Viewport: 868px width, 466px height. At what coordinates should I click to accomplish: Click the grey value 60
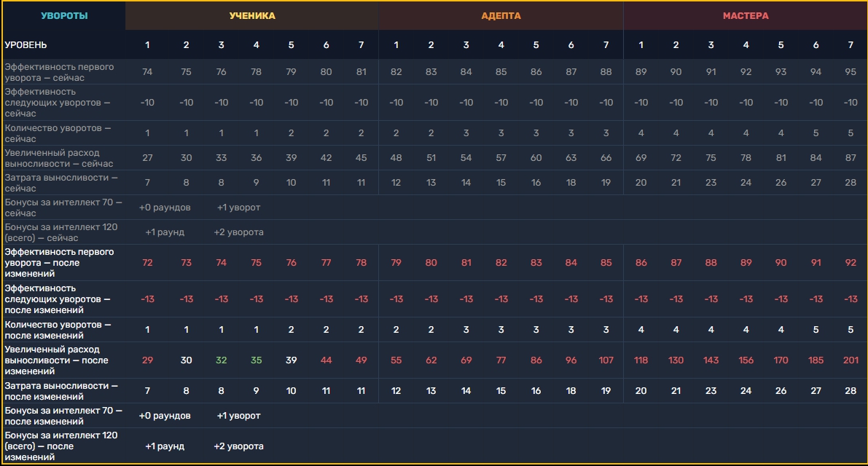[536, 158]
